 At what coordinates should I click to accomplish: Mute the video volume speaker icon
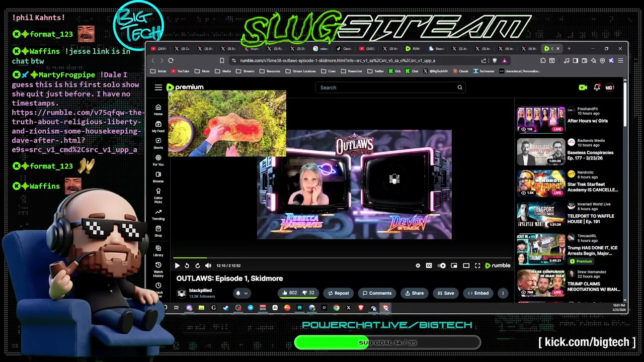208,265
